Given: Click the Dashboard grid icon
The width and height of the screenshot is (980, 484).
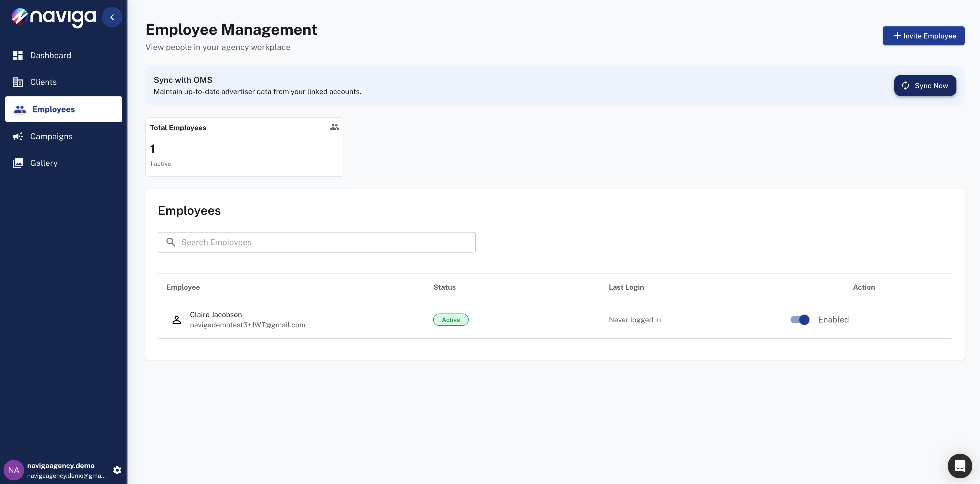Looking at the screenshot, I should (x=18, y=56).
